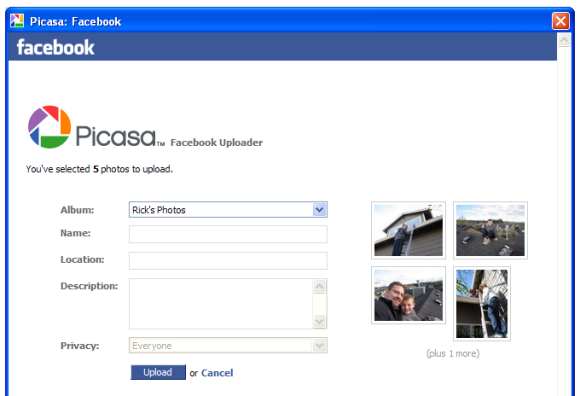Select the man-and-boy selfie thumbnail
Viewport: 580px width, 396px height.
point(408,295)
